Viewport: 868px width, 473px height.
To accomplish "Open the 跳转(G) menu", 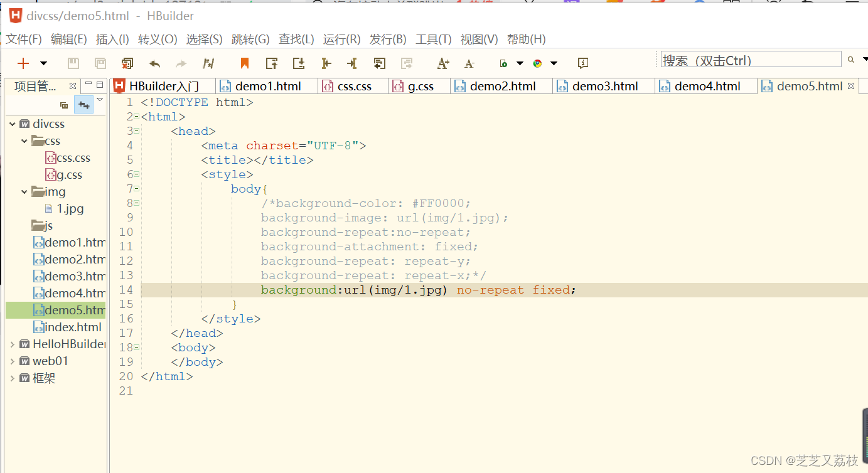I will [x=250, y=39].
